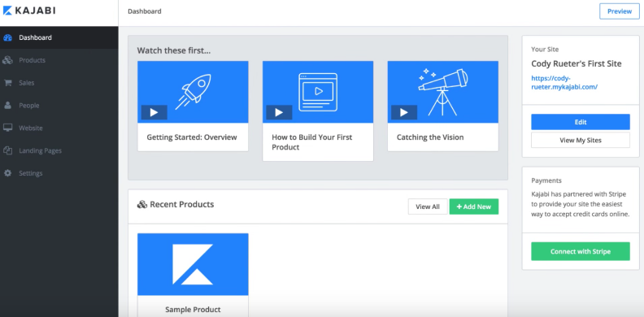The height and width of the screenshot is (317, 644).
Task: Click the video window illustration thumbnail
Action: point(318,92)
